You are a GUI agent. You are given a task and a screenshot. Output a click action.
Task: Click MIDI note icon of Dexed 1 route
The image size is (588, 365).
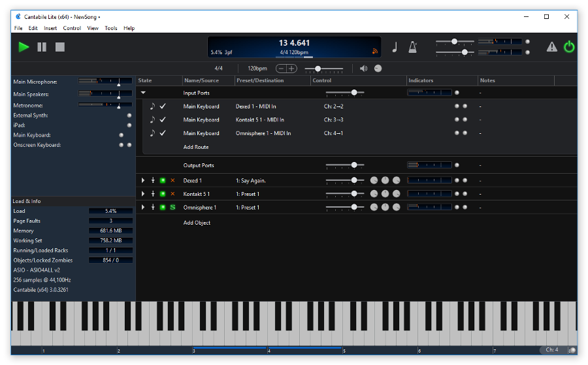[x=152, y=106]
